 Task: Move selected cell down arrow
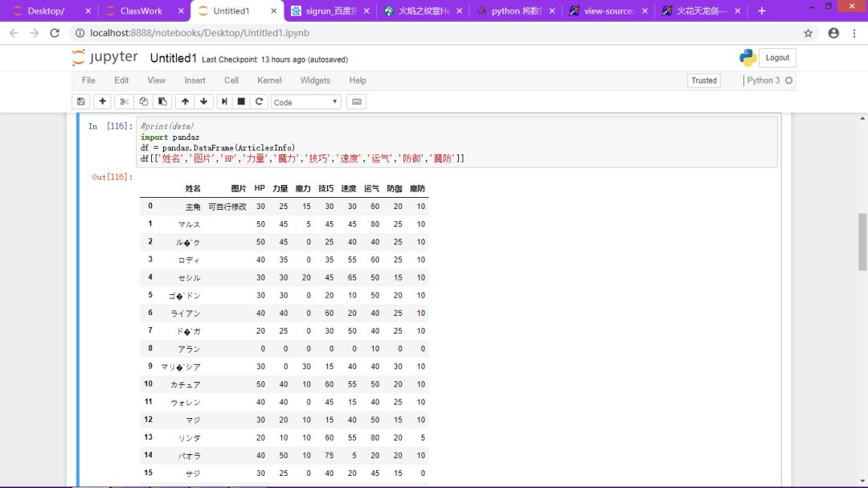click(203, 102)
